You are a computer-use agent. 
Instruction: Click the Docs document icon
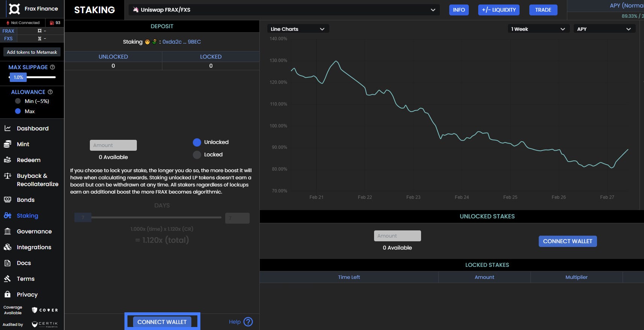8,263
